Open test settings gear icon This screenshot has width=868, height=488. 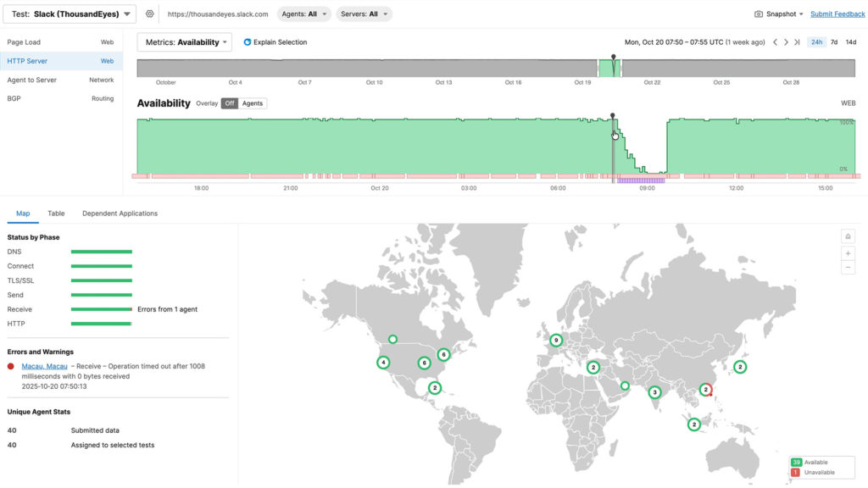pyautogui.click(x=150, y=14)
